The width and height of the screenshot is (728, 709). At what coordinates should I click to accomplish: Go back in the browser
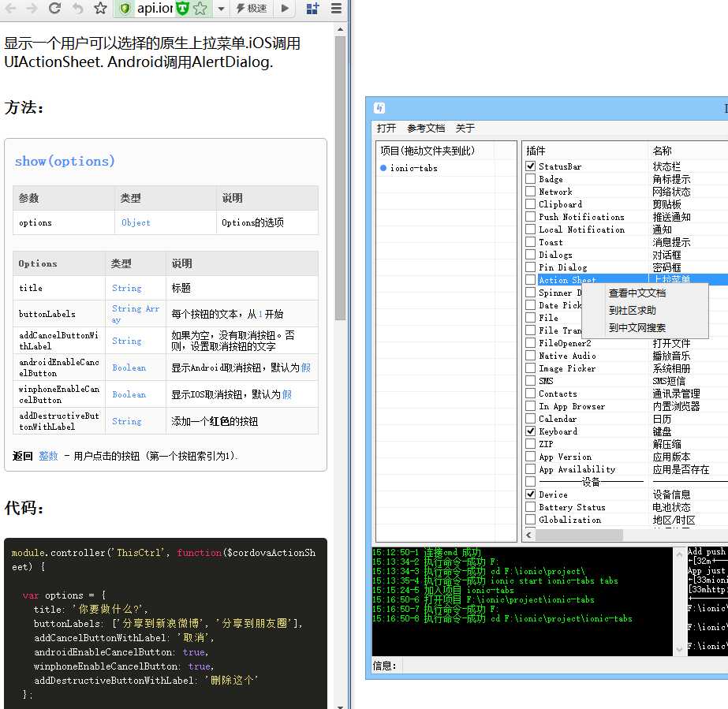click(x=10, y=9)
